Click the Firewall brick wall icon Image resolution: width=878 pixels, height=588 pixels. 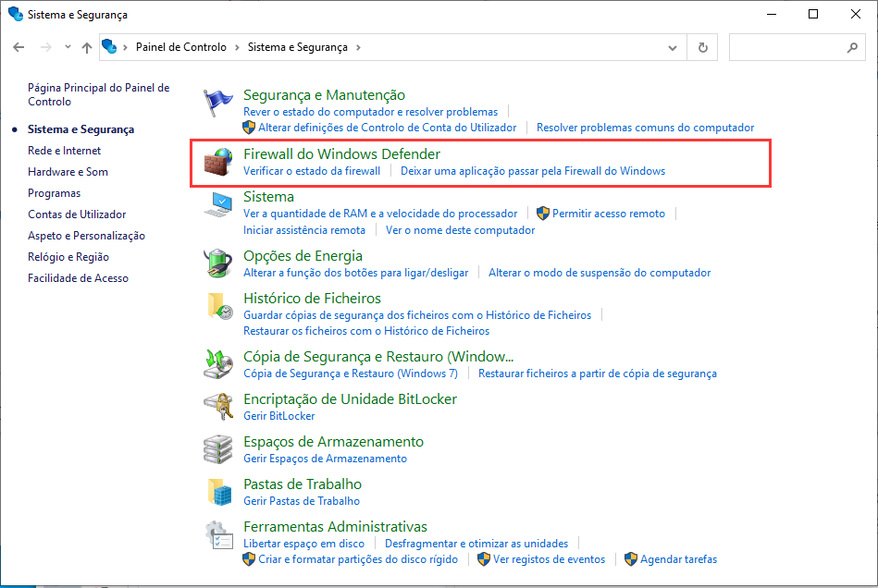tap(217, 162)
